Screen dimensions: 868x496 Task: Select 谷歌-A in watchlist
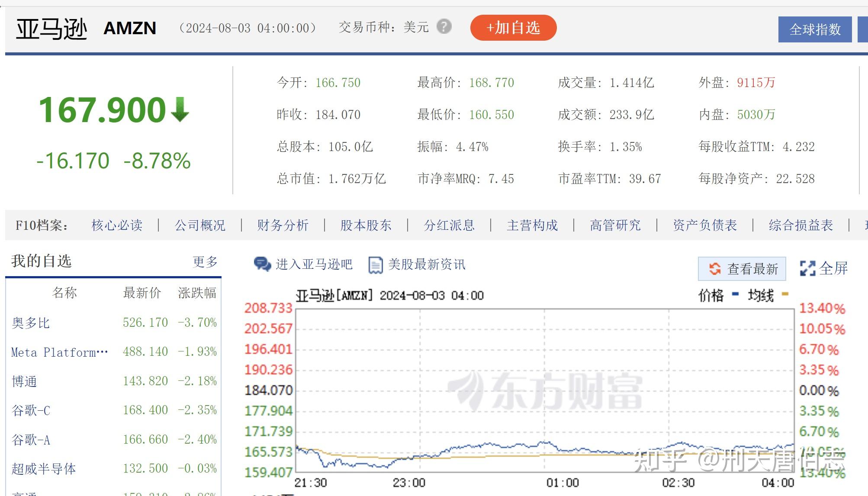[31, 440]
